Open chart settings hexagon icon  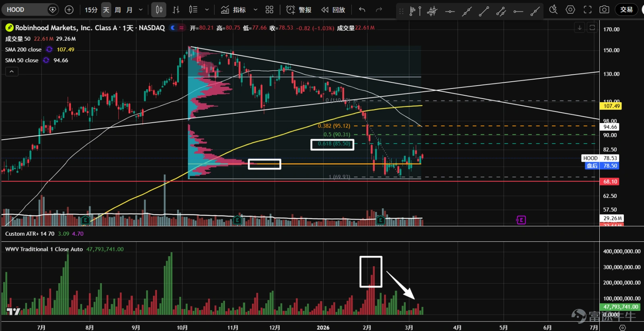point(570,10)
